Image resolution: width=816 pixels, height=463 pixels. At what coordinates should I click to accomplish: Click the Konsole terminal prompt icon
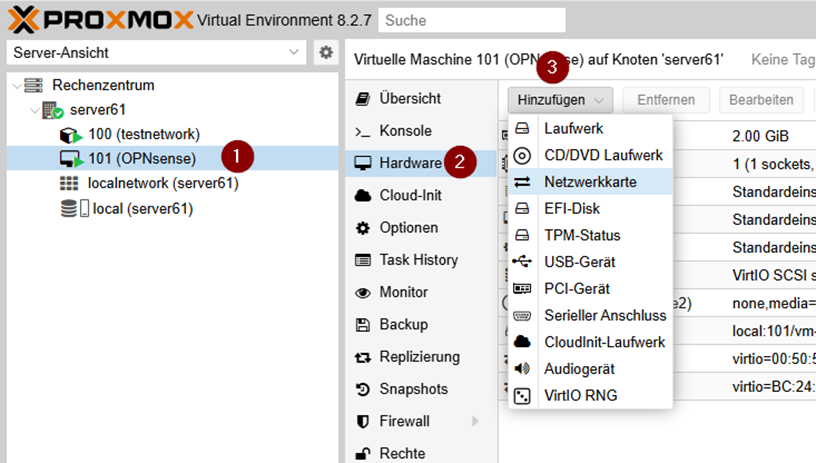pos(363,131)
